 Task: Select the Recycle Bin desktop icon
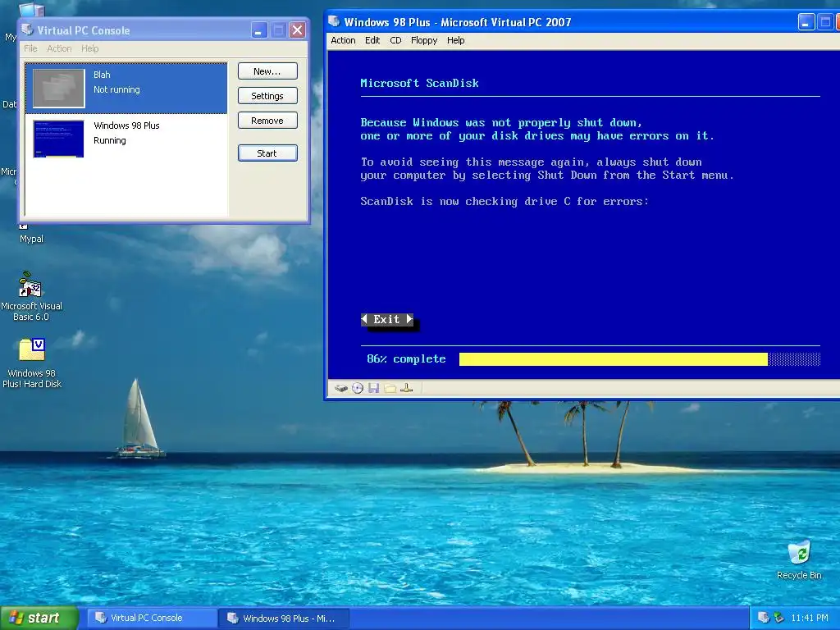[x=799, y=560]
